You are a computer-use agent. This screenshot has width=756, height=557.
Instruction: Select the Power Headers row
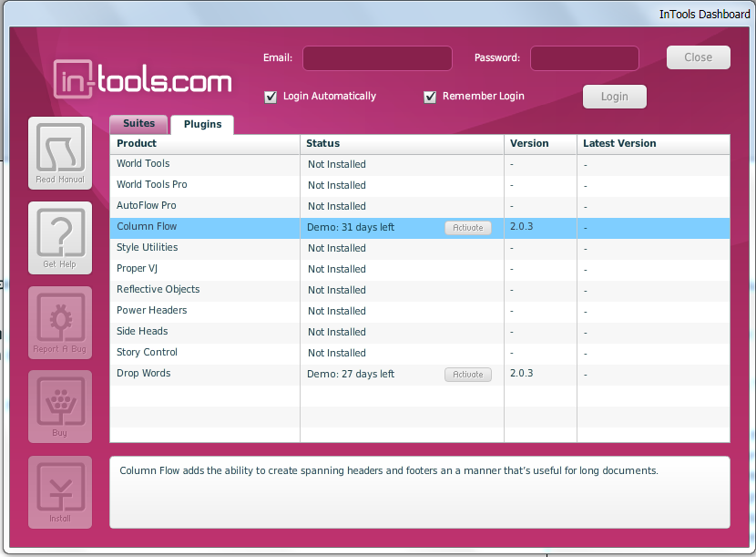(420, 312)
